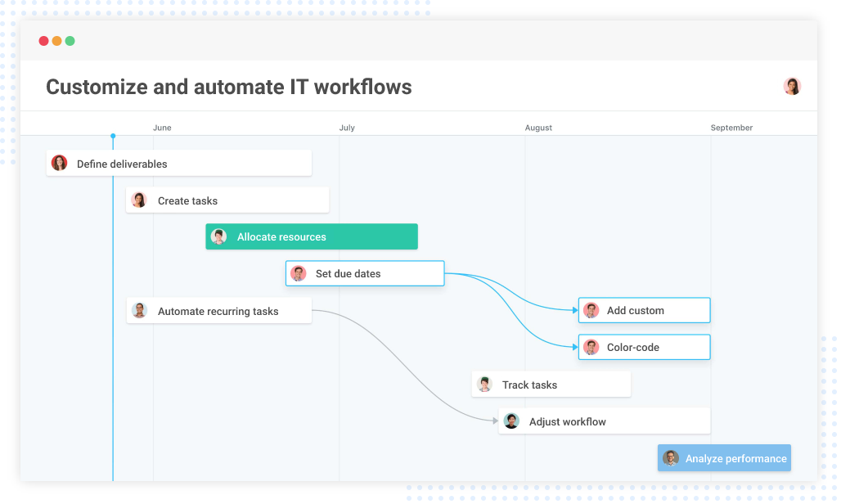The width and height of the screenshot is (841, 504).
Task: Click the avatar on the Add custom task
Action: tap(591, 310)
